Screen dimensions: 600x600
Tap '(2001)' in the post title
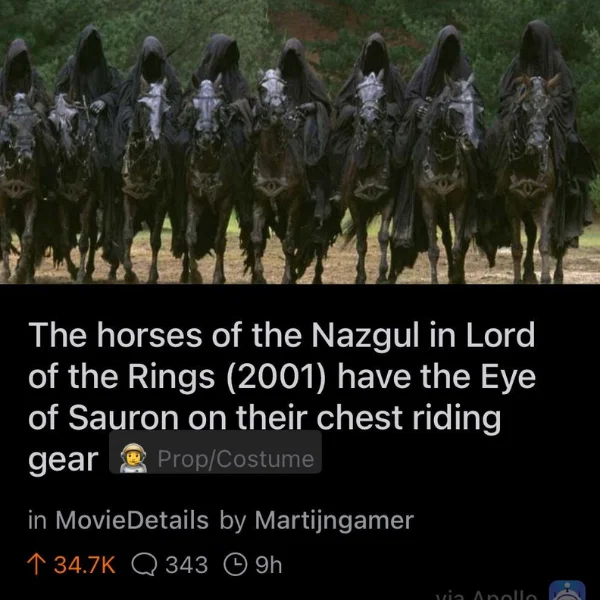click(x=276, y=377)
